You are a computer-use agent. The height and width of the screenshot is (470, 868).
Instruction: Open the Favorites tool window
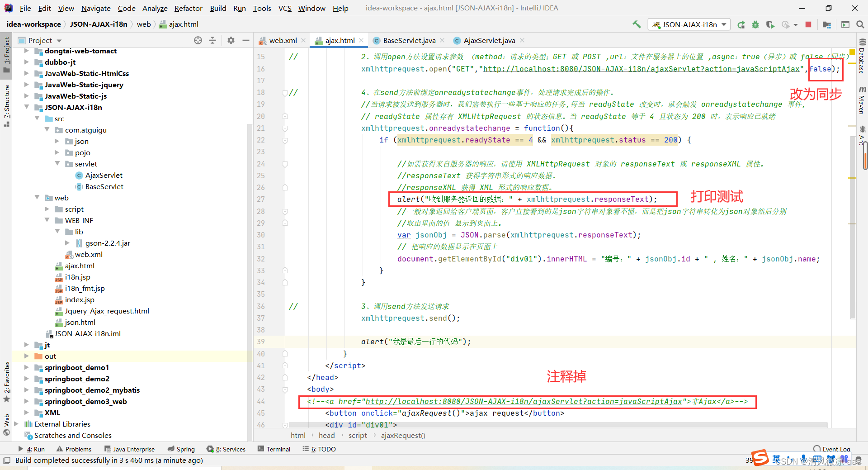coord(6,382)
